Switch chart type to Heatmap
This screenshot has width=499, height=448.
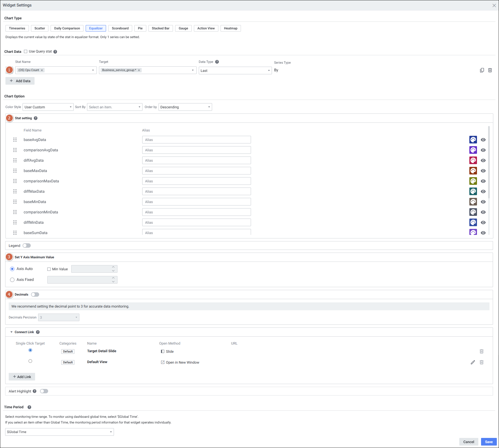click(x=230, y=28)
